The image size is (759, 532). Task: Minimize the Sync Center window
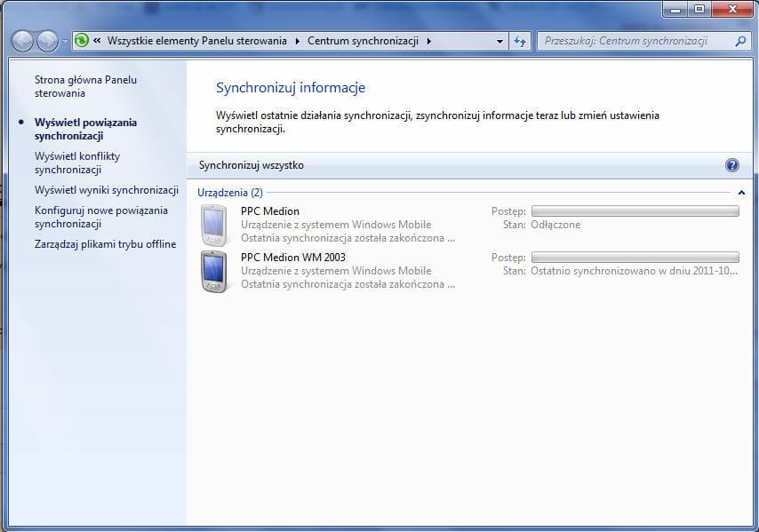coord(675,9)
